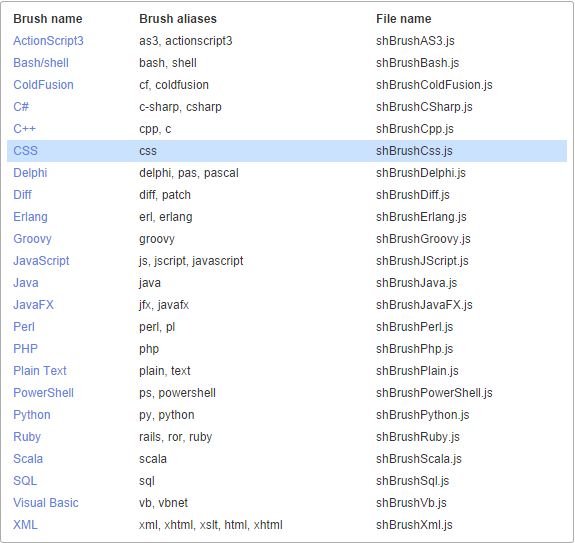Click the aliases cell "bash, shell"
This screenshot has width=575, height=543.
point(168,63)
